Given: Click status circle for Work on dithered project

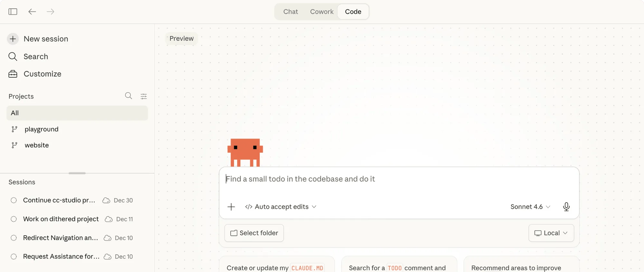Looking at the screenshot, I should pyautogui.click(x=14, y=219).
